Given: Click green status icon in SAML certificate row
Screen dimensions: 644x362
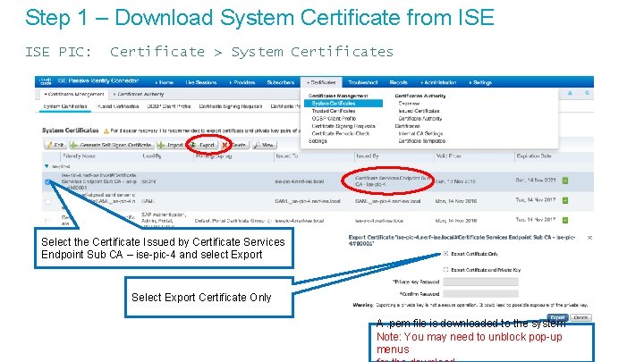Looking at the screenshot, I should point(565,200).
